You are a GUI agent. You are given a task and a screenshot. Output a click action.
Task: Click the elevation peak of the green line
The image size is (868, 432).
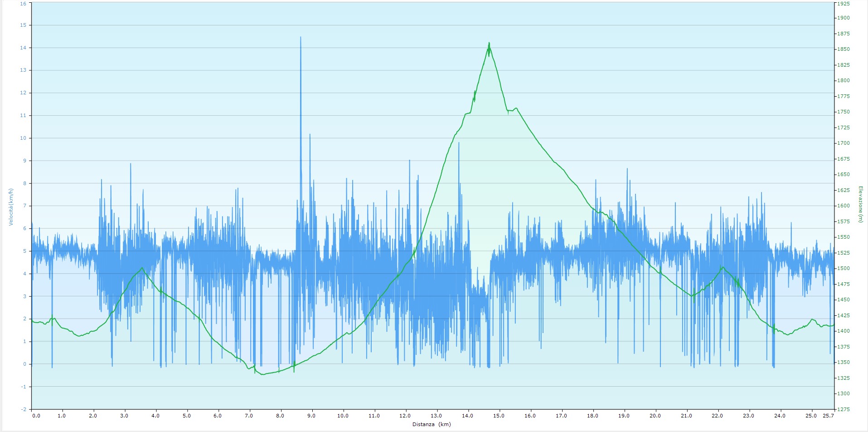489,43
